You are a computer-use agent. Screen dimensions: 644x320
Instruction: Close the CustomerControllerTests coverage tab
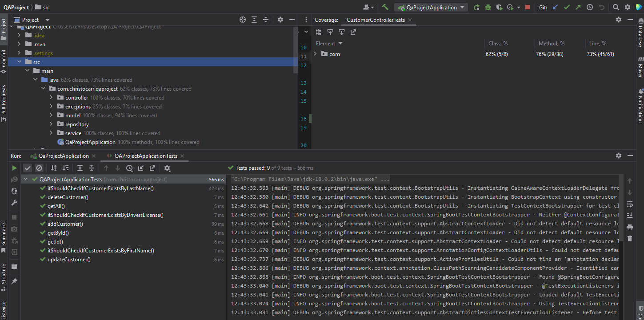coord(410,20)
